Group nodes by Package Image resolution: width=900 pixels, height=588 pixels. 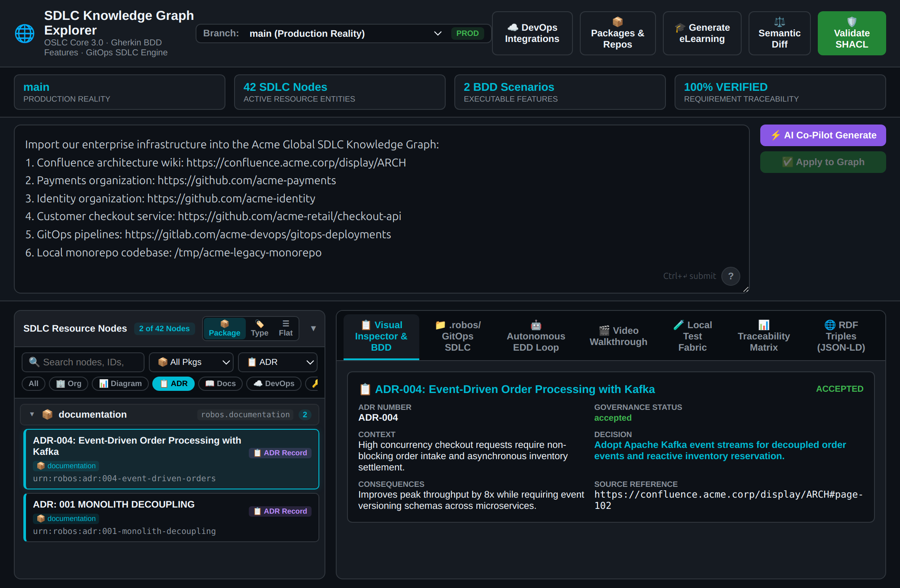point(224,329)
